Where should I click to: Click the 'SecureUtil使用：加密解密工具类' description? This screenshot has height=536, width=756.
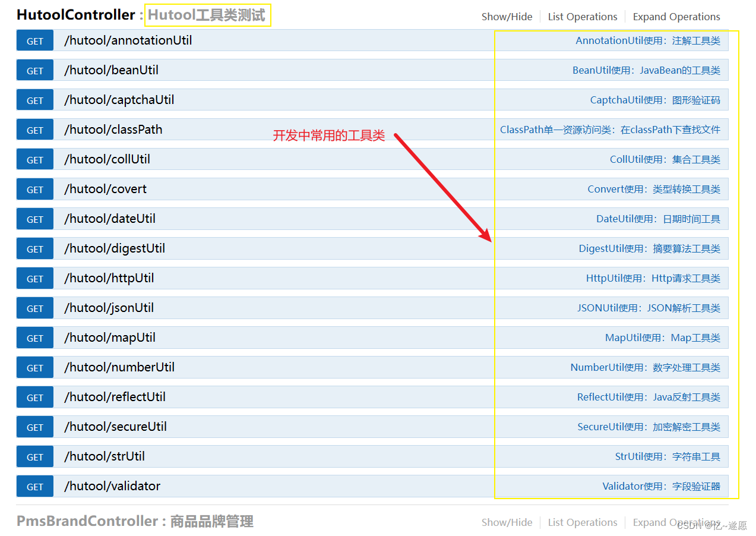pyautogui.click(x=649, y=427)
